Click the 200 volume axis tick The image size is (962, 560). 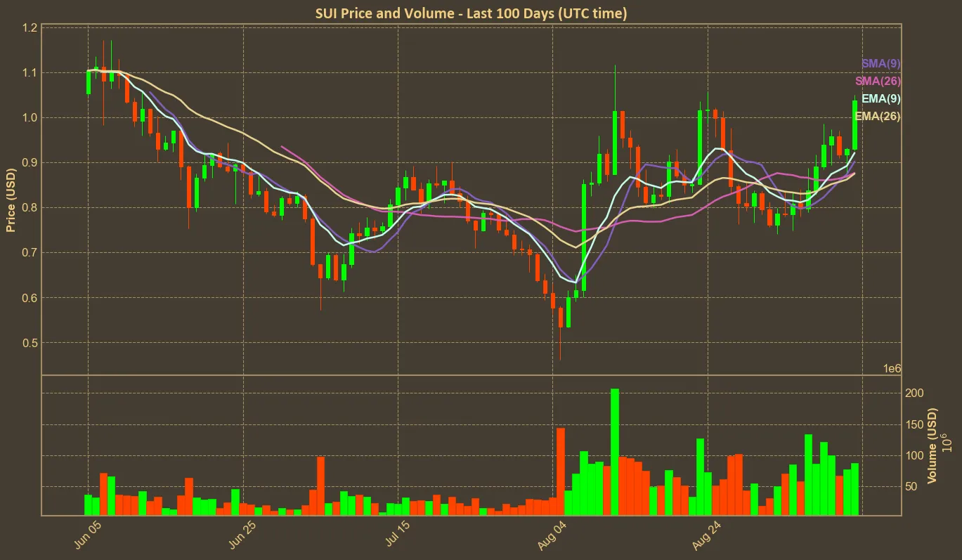tap(914, 393)
